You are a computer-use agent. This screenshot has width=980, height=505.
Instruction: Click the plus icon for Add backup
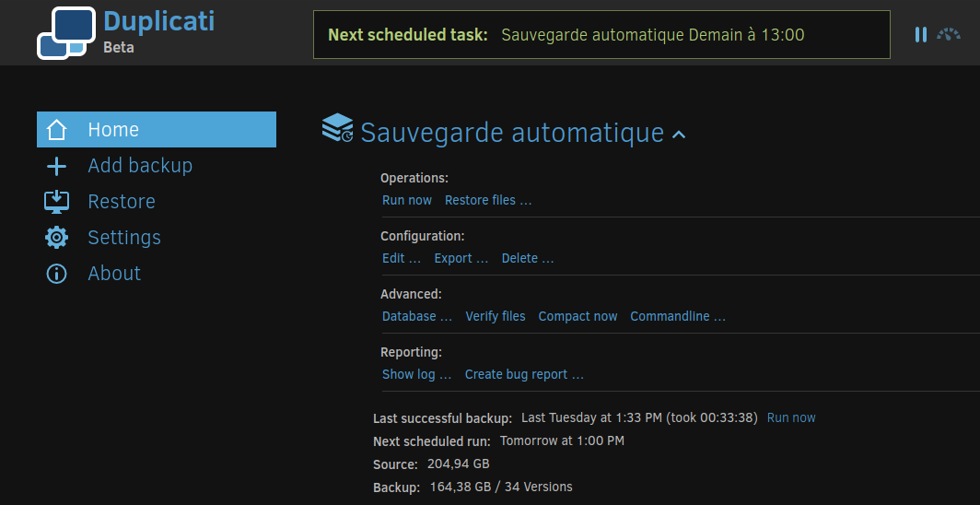coord(57,166)
